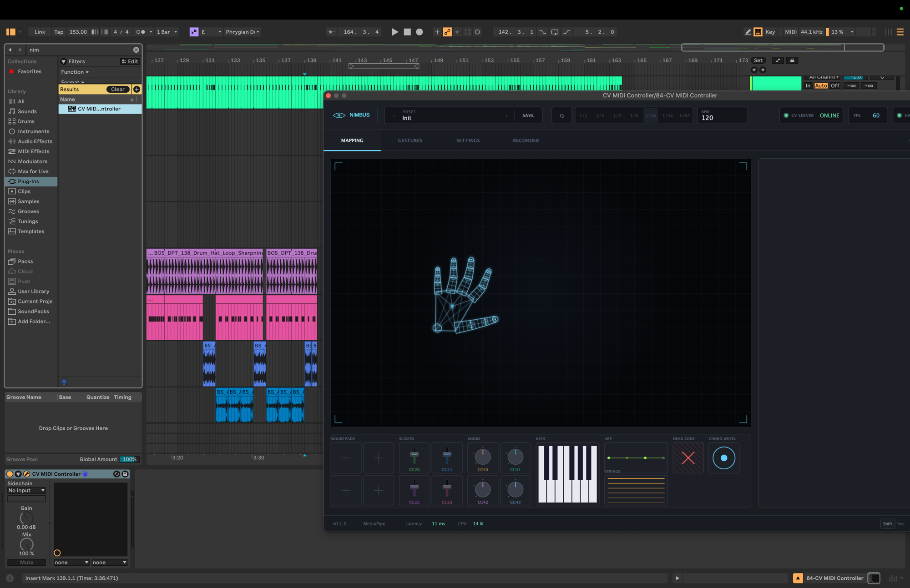Start playback with the Play button
910x588 pixels.
(395, 32)
